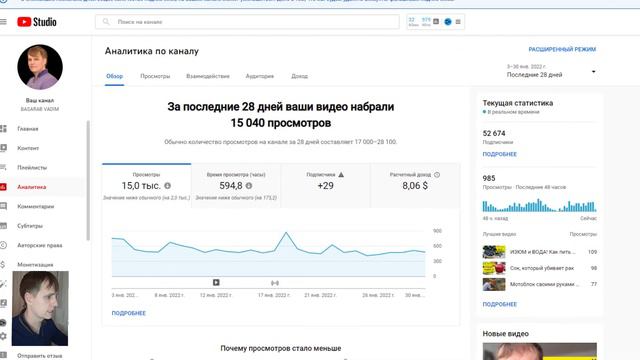Open Авторские права icon in sidebar
Screen dimensions: 640x360
(3, 245)
